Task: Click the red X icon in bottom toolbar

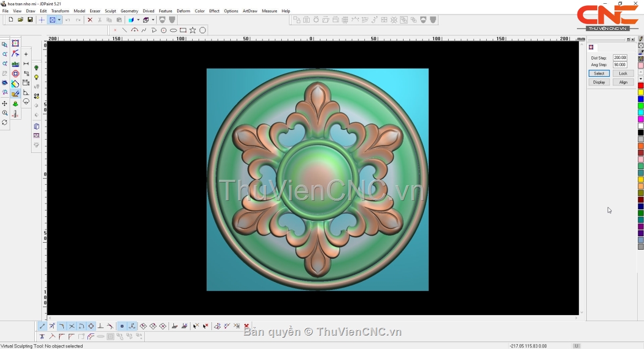Action: (x=246, y=326)
